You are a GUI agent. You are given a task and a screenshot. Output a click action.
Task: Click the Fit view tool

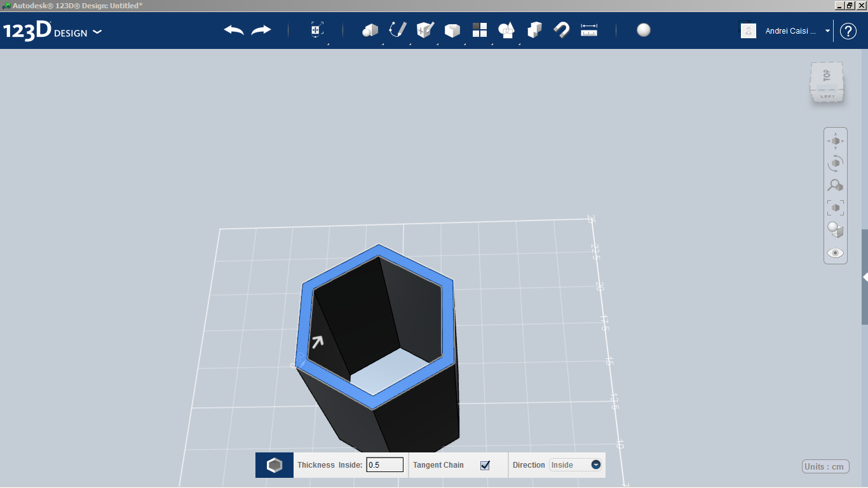[x=836, y=207]
